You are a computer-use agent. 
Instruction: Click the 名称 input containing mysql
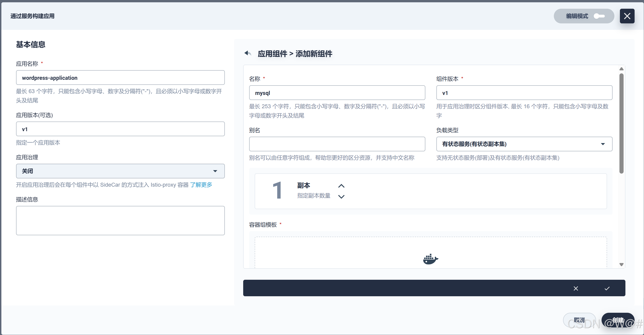pyautogui.click(x=337, y=93)
